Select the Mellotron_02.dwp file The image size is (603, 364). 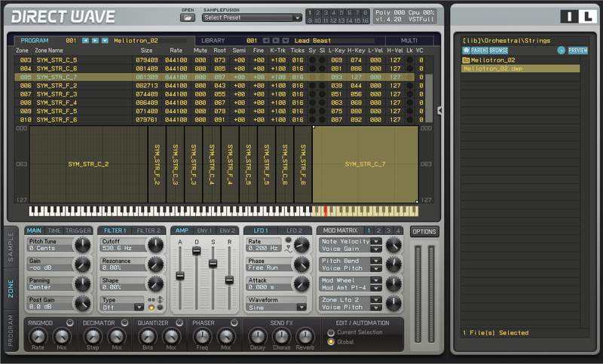coord(520,69)
